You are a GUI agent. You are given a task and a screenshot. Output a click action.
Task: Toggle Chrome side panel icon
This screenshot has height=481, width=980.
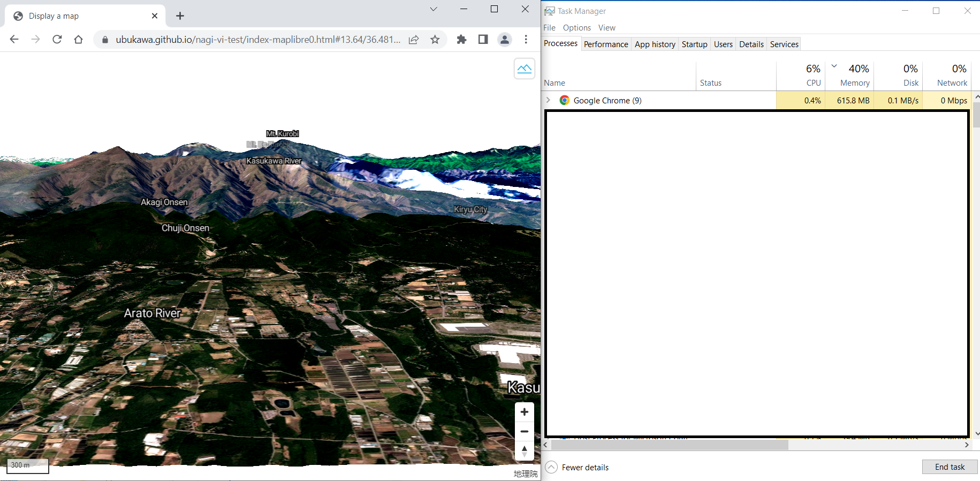pyautogui.click(x=483, y=39)
